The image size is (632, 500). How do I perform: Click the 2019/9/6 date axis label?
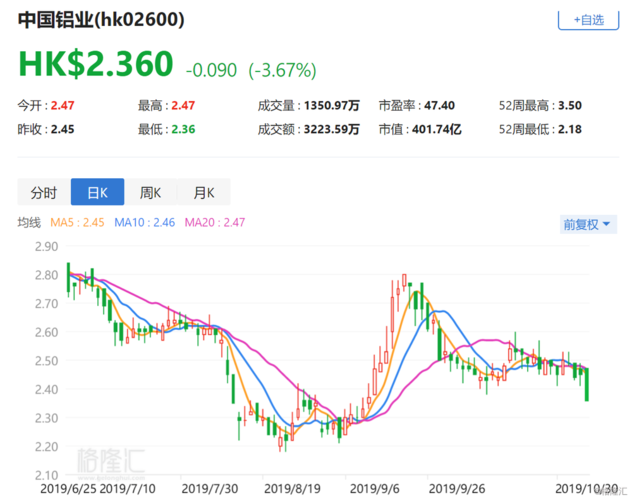(375, 489)
